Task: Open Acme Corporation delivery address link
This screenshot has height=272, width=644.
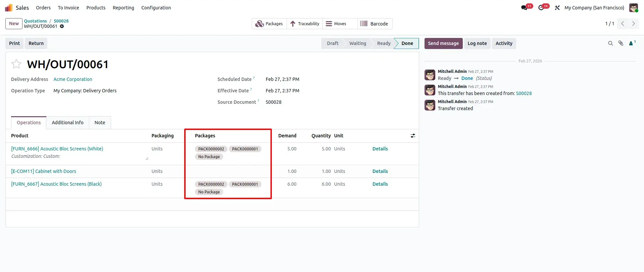Action: tap(73, 79)
